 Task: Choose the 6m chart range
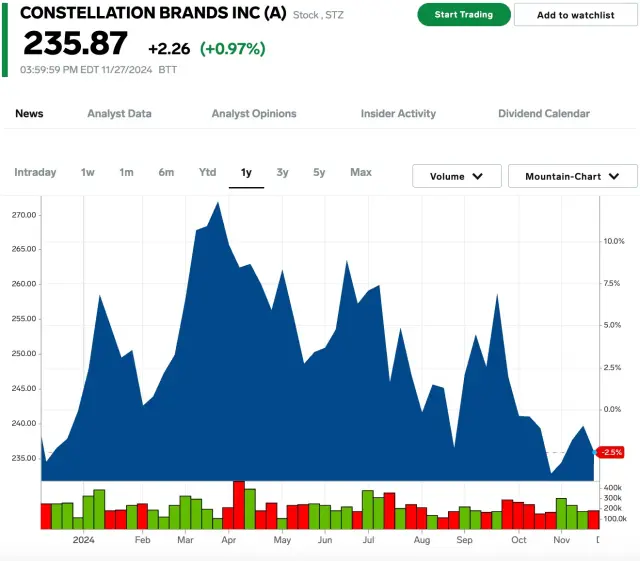pyautogui.click(x=166, y=173)
